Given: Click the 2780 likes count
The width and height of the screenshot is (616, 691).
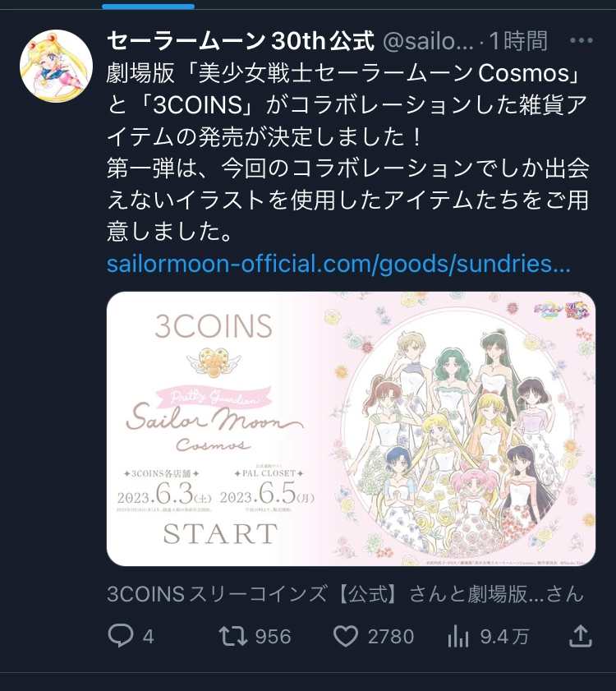Looking at the screenshot, I should pyautogui.click(x=391, y=637).
